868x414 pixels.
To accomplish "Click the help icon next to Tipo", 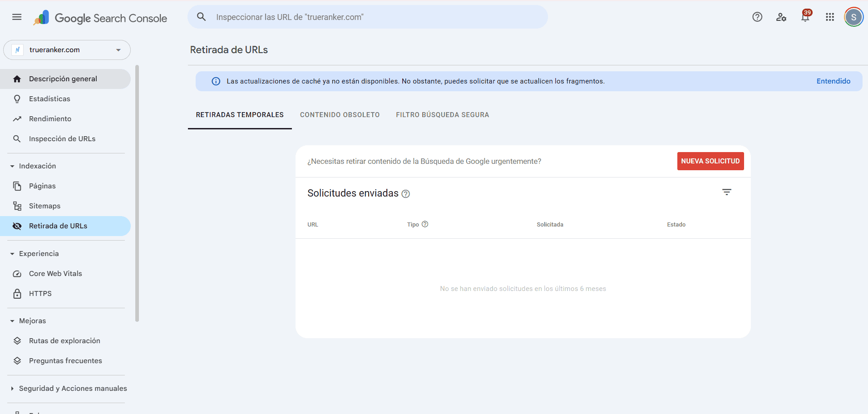I will click(x=425, y=224).
